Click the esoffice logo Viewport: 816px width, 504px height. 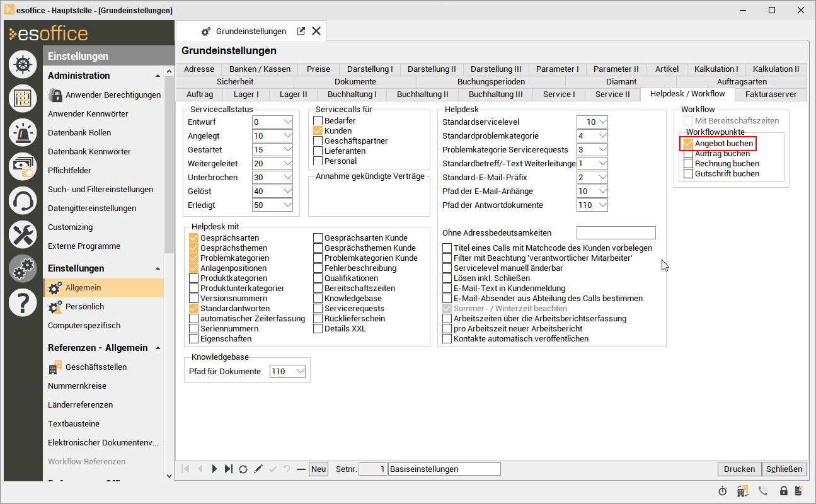49,33
